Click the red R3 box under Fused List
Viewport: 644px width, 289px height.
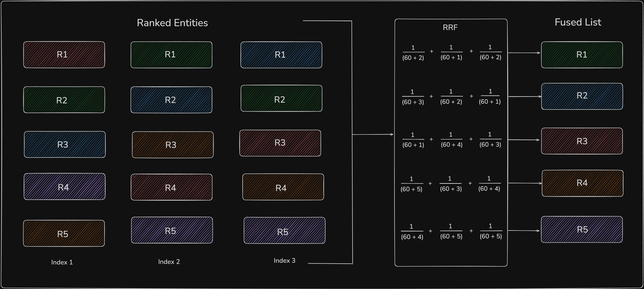point(582,141)
